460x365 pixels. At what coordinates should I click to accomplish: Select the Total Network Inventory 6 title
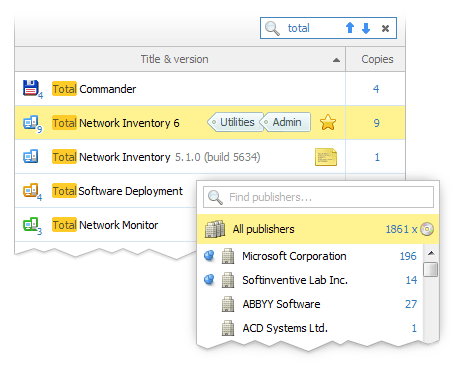click(116, 123)
